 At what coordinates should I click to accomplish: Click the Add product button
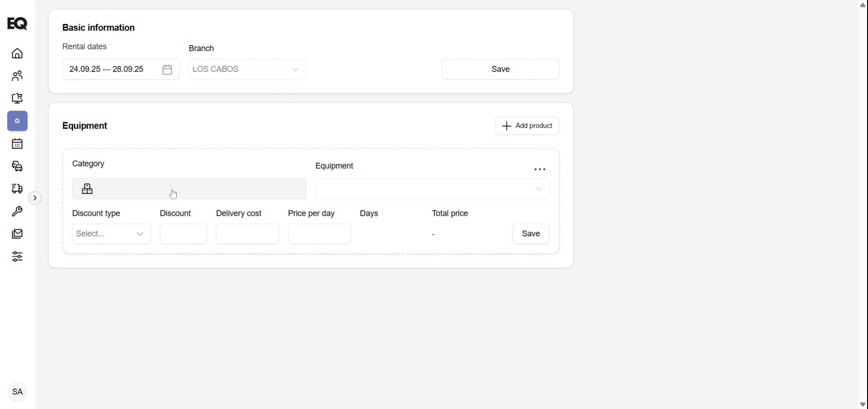(527, 126)
